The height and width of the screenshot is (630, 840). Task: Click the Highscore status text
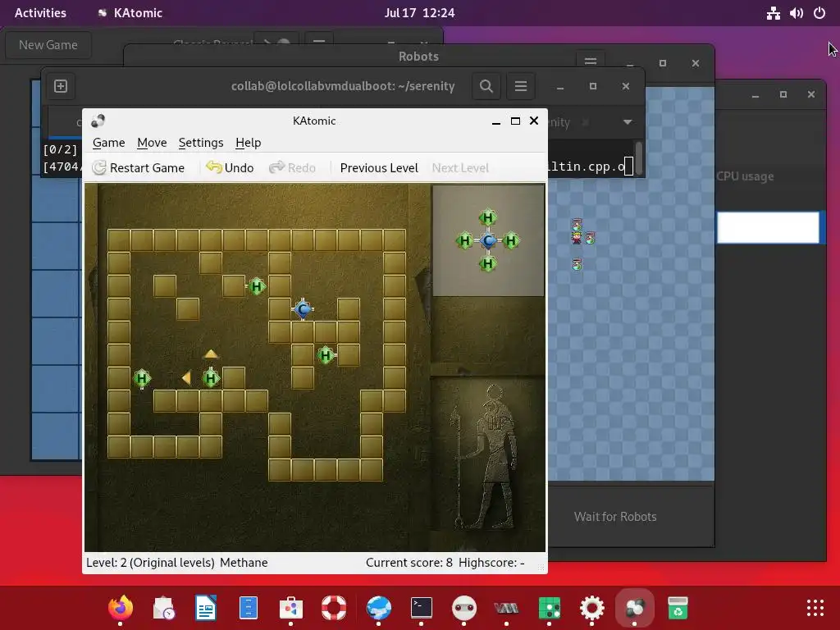tap(491, 563)
